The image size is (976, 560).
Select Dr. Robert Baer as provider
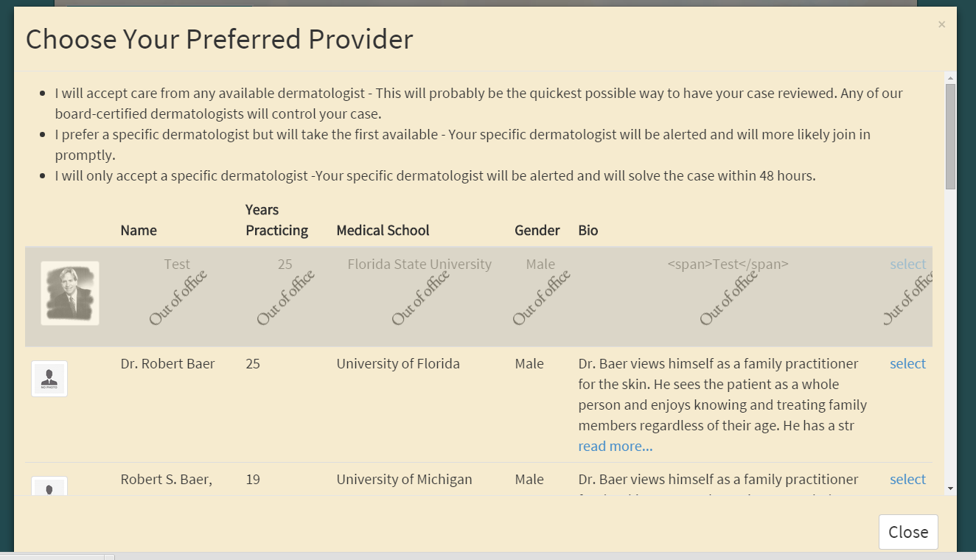coord(907,364)
